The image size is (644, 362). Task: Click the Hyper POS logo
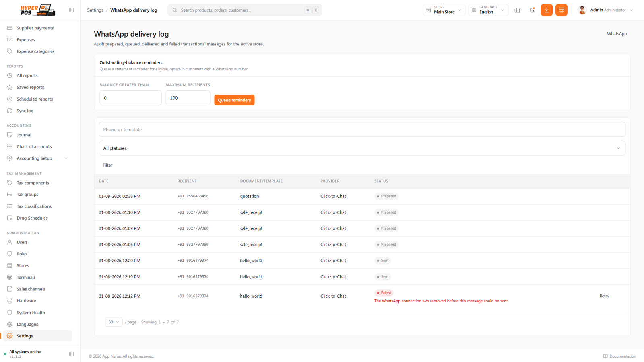tap(38, 10)
